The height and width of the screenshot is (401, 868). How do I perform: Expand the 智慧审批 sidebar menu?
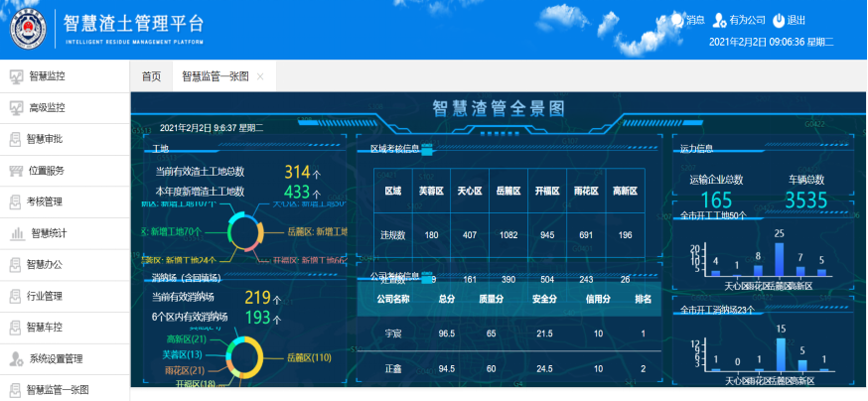point(45,139)
